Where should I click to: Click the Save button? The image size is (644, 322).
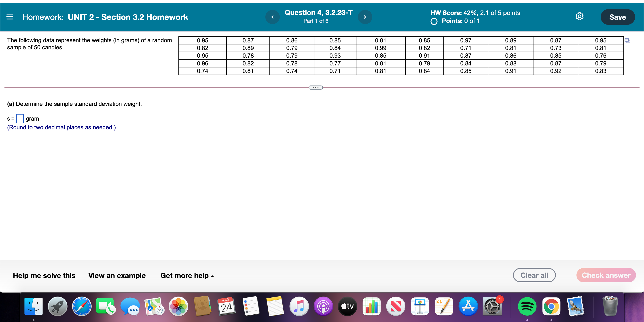[x=617, y=17]
